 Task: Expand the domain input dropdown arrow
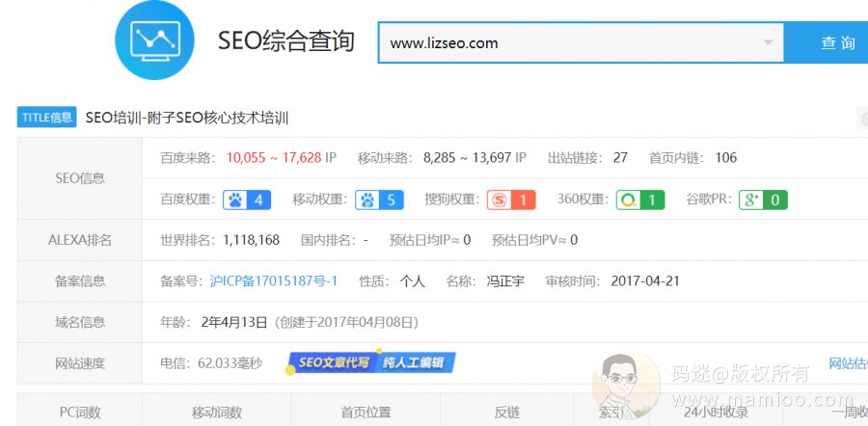(x=768, y=43)
